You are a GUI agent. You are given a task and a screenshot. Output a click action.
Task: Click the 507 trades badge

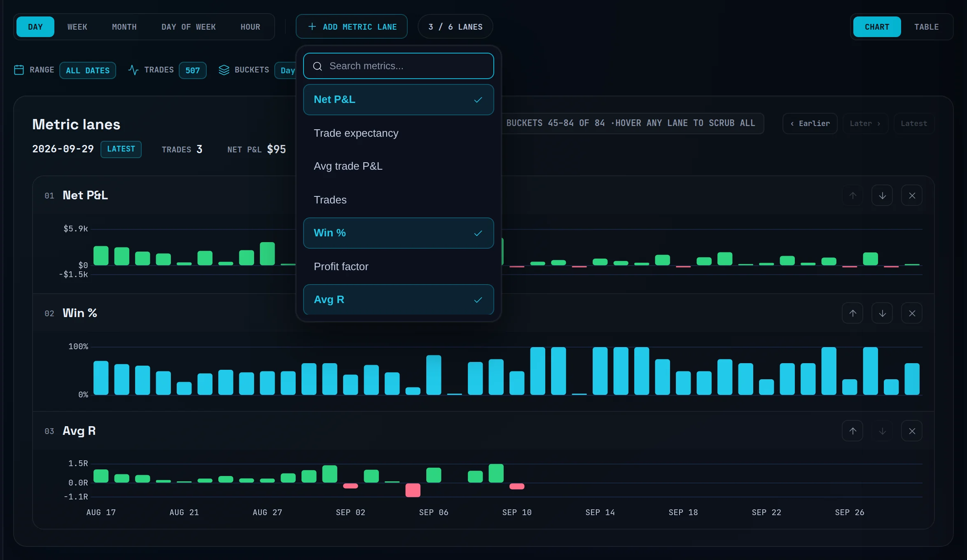click(x=193, y=70)
